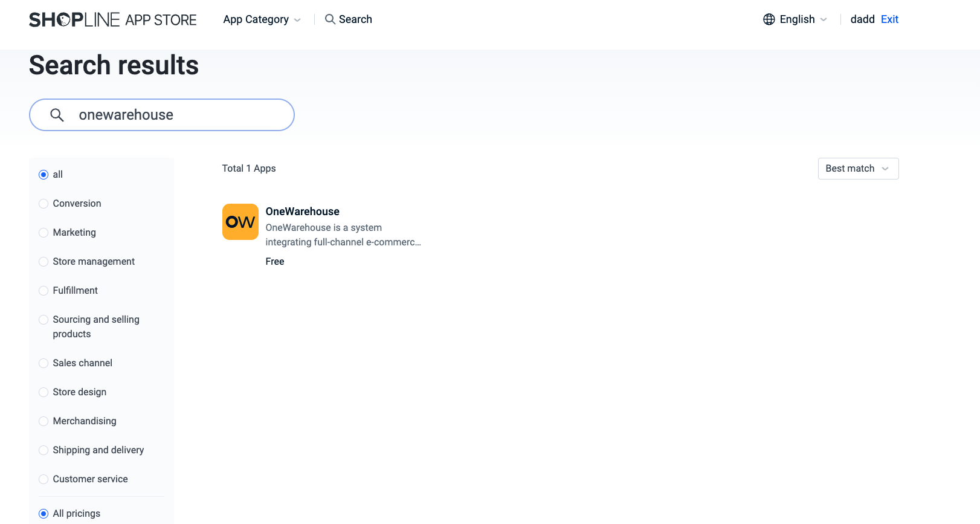
Task: Select the Fulfillment category radio
Action: (44, 291)
